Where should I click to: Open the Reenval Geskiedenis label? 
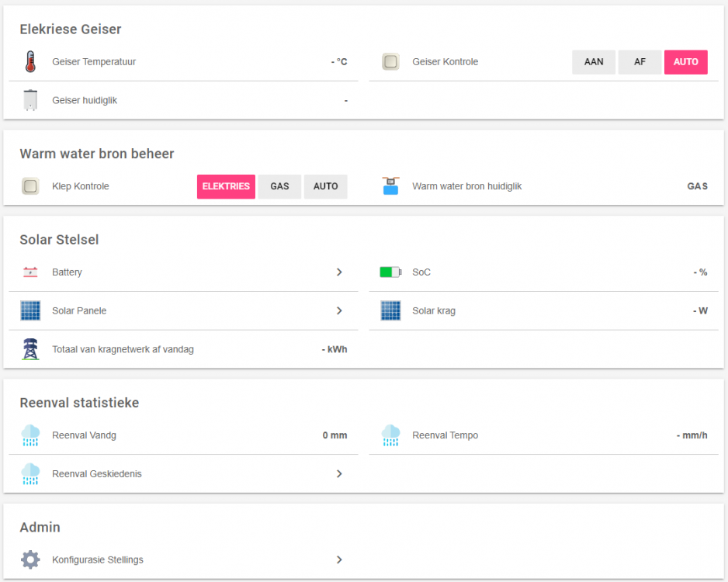pyautogui.click(x=96, y=474)
